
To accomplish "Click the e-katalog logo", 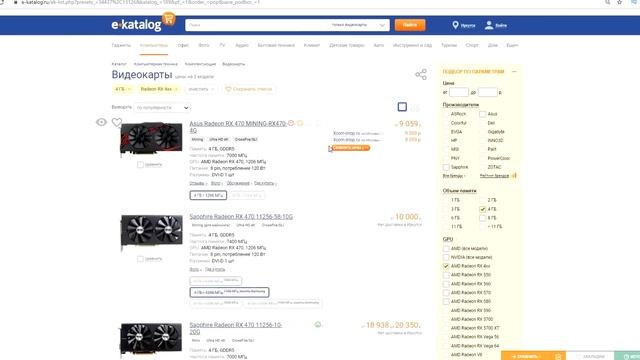I will click(x=137, y=25).
